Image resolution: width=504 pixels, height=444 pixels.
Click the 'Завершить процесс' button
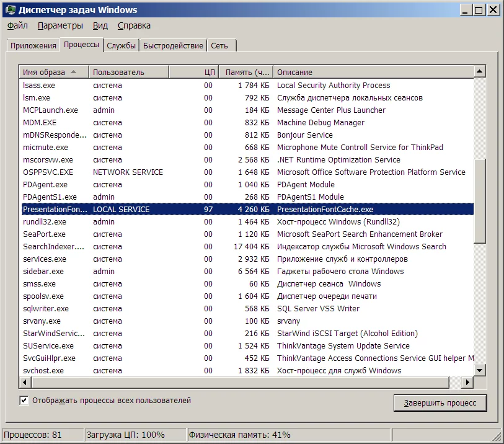pos(440,402)
